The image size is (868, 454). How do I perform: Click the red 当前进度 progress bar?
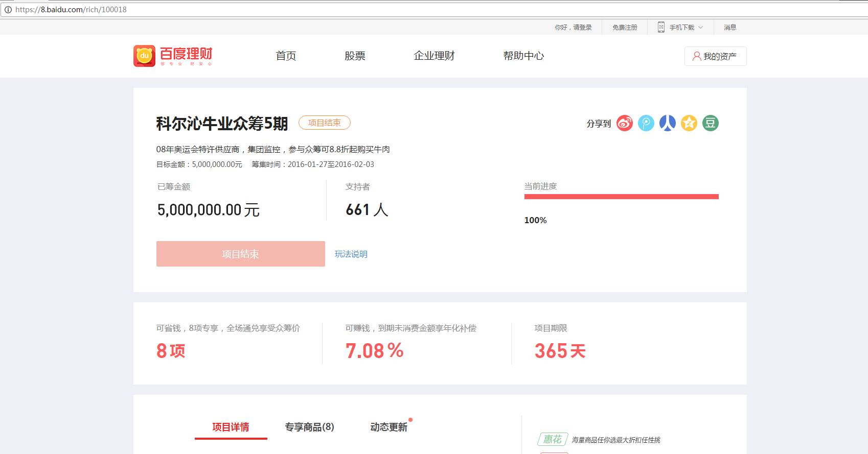tap(622, 197)
